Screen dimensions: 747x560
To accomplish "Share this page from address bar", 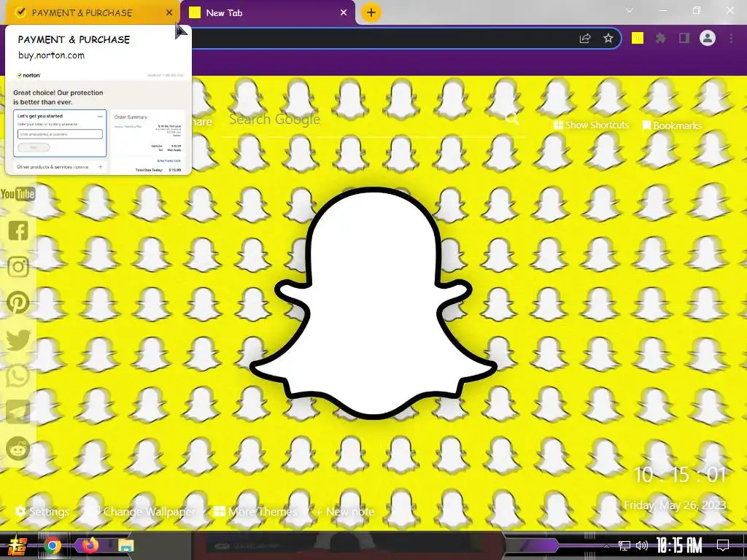I will coord(585,39).
